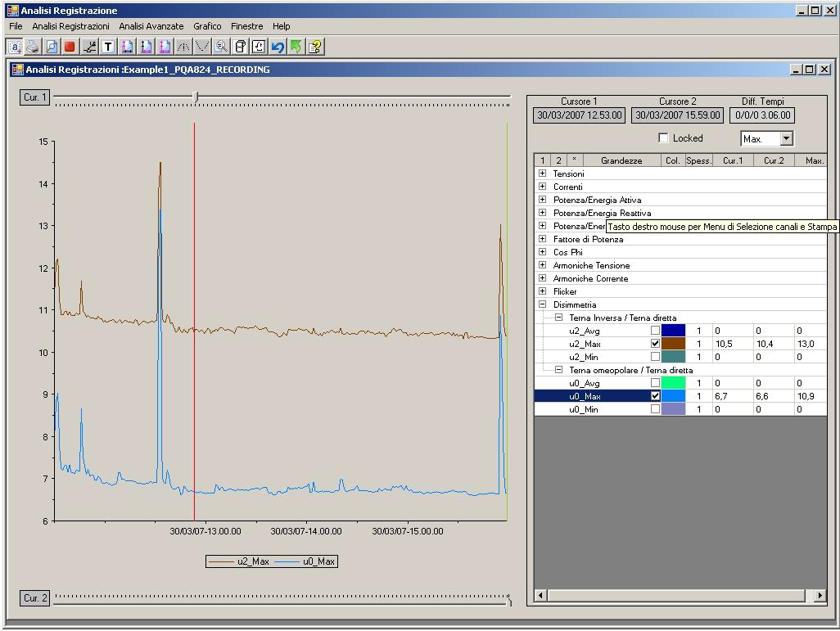Open the Max. dropdown list
Image resolution: width=840 pixels, height=631 pixels.
pyautogui.click(x=786, y=139)
